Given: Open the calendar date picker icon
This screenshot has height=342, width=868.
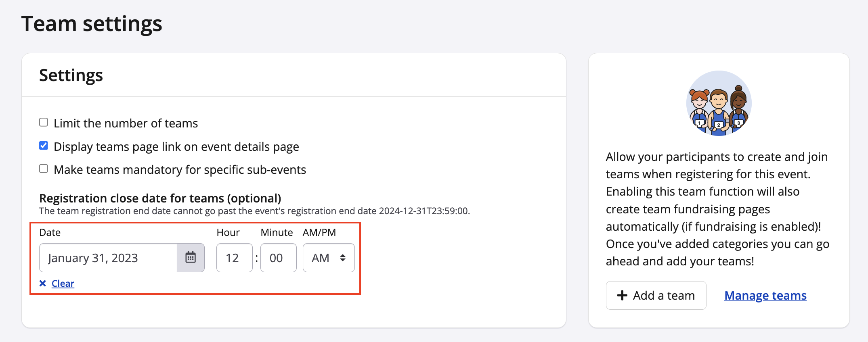Looking at the screenshot, I should pyautogui.click(x=191, y=258).
